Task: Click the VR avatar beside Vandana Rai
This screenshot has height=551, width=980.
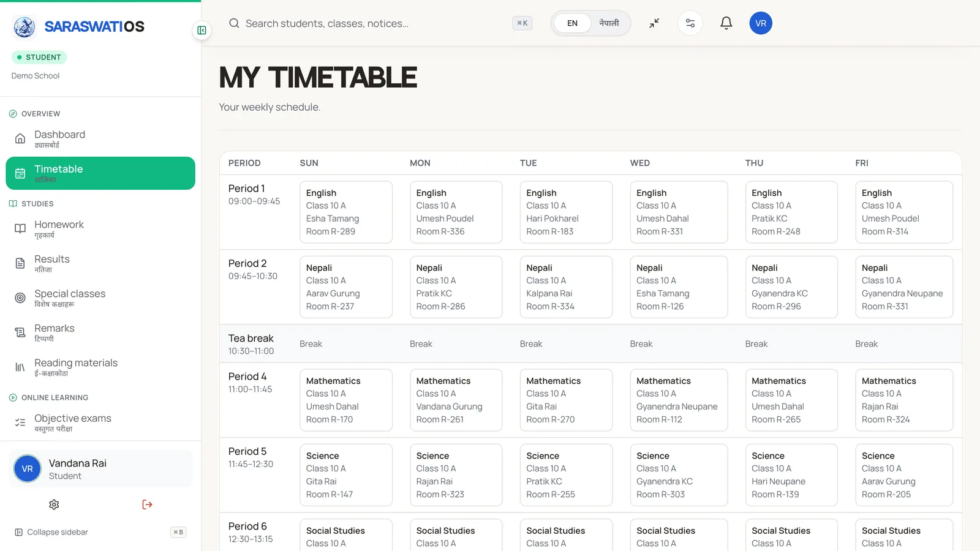Action: coord(27,469)
